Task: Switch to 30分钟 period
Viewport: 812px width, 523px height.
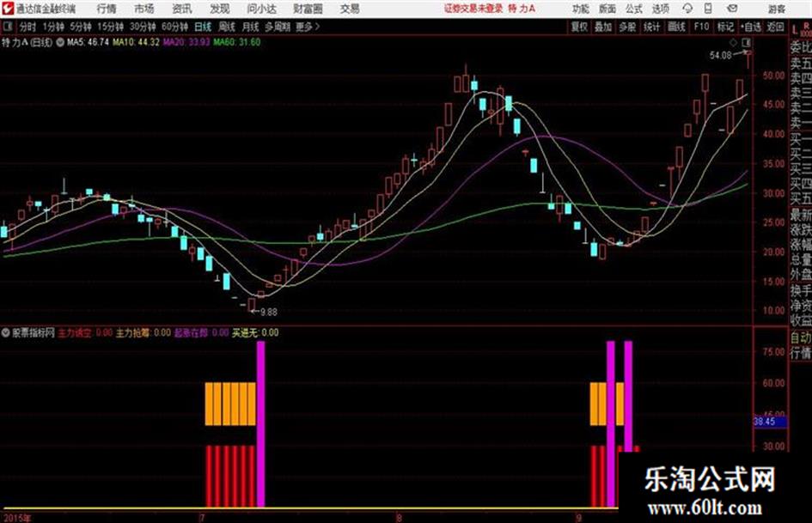Action: tap(143, 27)
